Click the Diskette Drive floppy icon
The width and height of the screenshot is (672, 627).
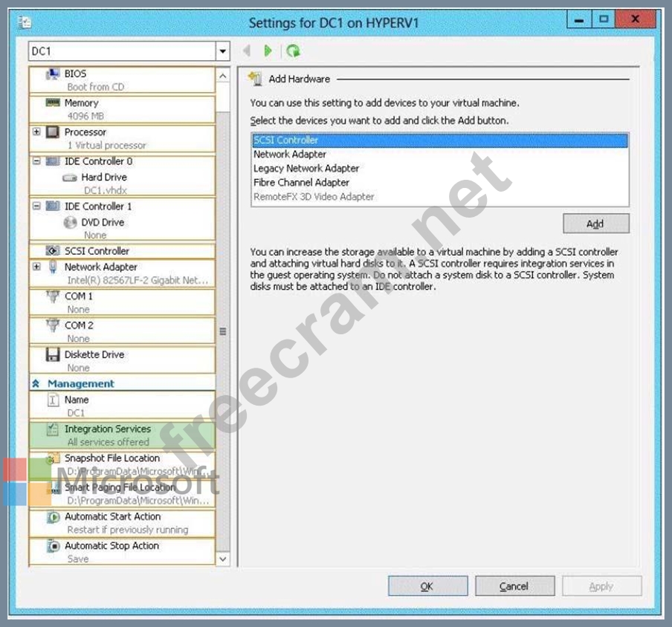[x=53, y=354]
